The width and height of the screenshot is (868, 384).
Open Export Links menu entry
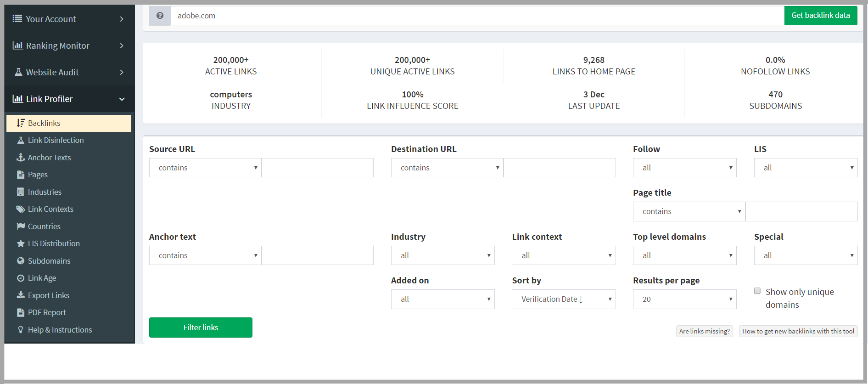coord(48,295)
